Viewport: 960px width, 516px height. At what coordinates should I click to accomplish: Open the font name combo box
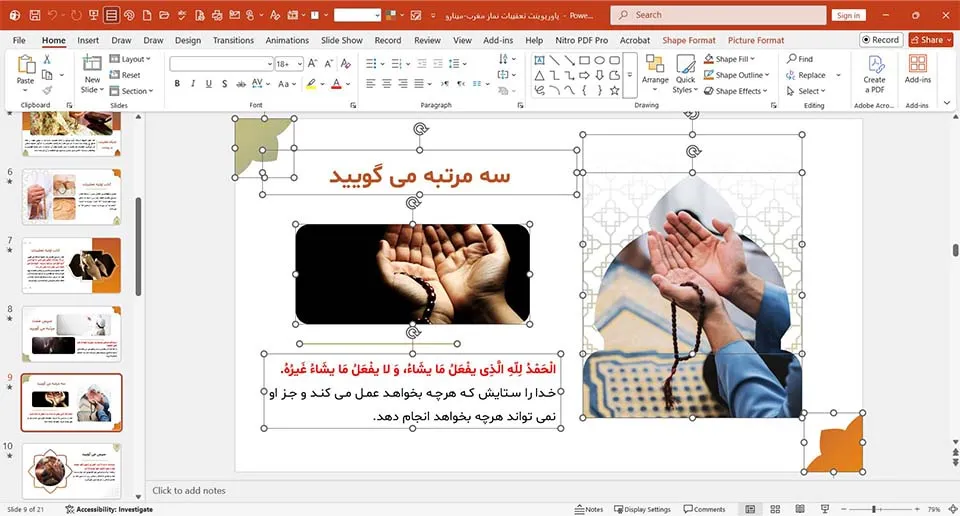click(x=222, y=64)
